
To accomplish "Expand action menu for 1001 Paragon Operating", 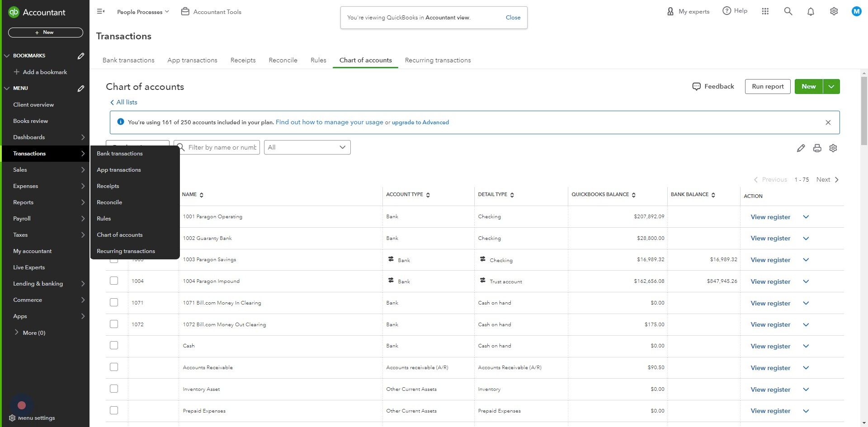I will [806, 217].
